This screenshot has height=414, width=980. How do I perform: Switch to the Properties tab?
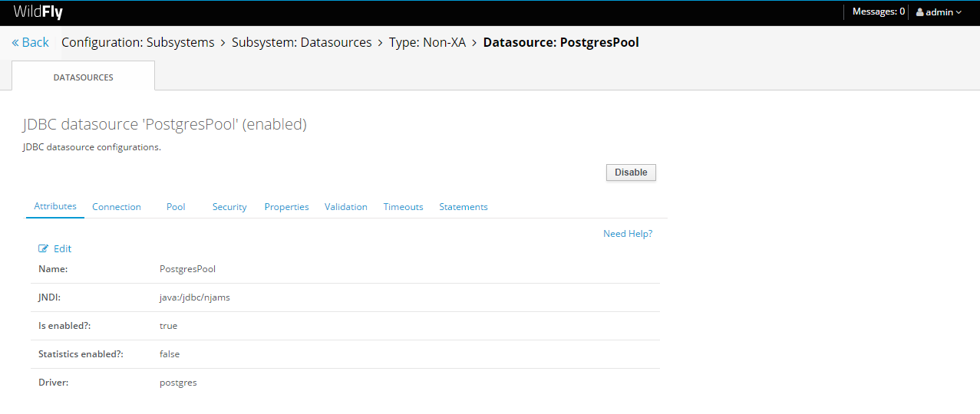287,207
